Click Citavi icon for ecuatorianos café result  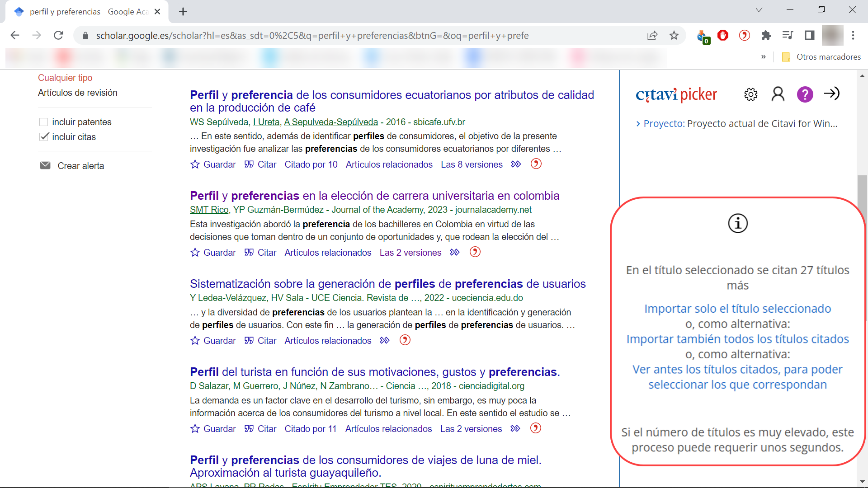tap(536, 164)
